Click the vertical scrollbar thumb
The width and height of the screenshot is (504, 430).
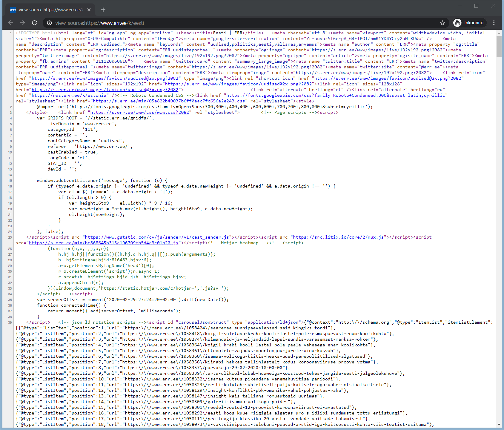(x=499, y=46)
